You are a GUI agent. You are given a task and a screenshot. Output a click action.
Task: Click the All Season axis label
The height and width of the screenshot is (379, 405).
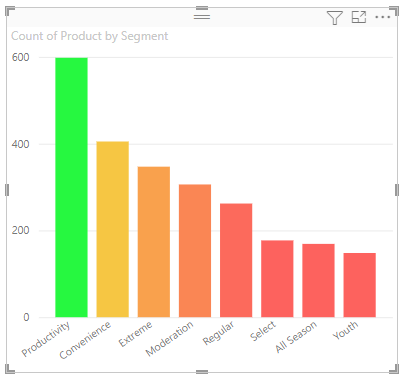[x=296, y=337]
